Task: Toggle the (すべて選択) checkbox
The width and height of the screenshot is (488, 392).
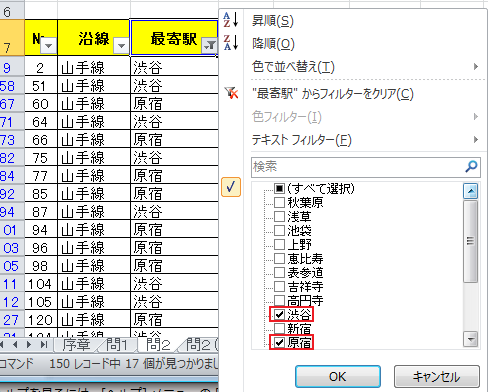Action: point(279,189)
